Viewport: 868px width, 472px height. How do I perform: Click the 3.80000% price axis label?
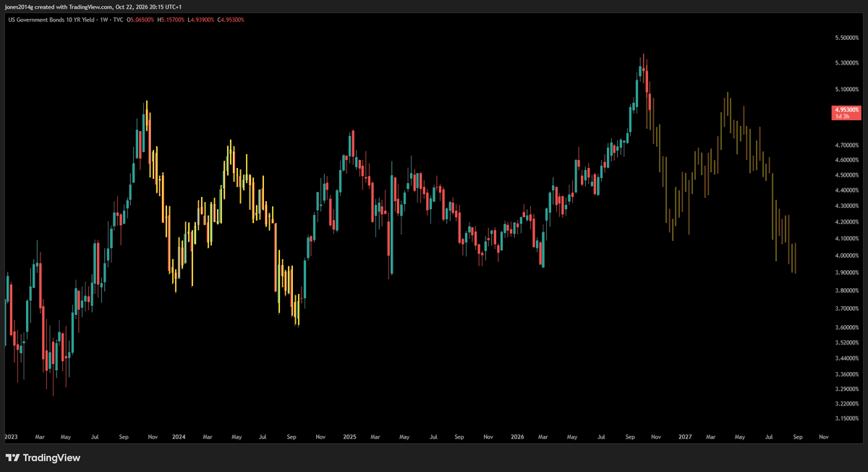tap(847, 291)
